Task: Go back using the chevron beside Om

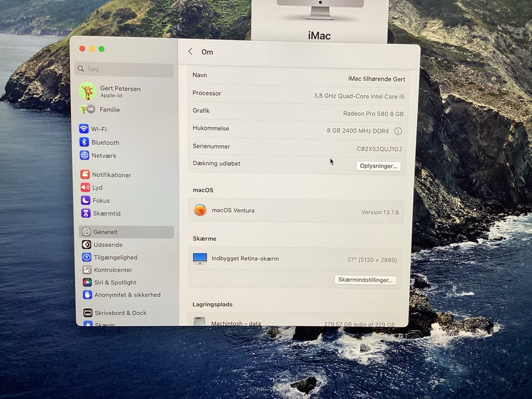Action: click(x=190, y=52)
